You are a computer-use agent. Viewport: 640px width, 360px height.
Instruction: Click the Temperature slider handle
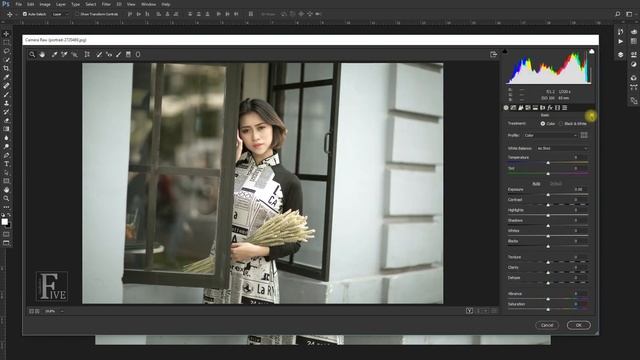[x=548, y=163]
